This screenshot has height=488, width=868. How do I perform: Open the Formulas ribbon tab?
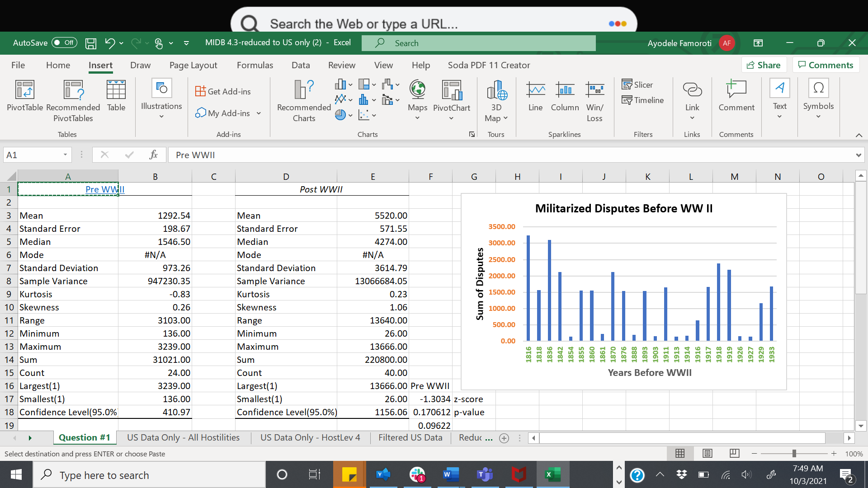255,65
